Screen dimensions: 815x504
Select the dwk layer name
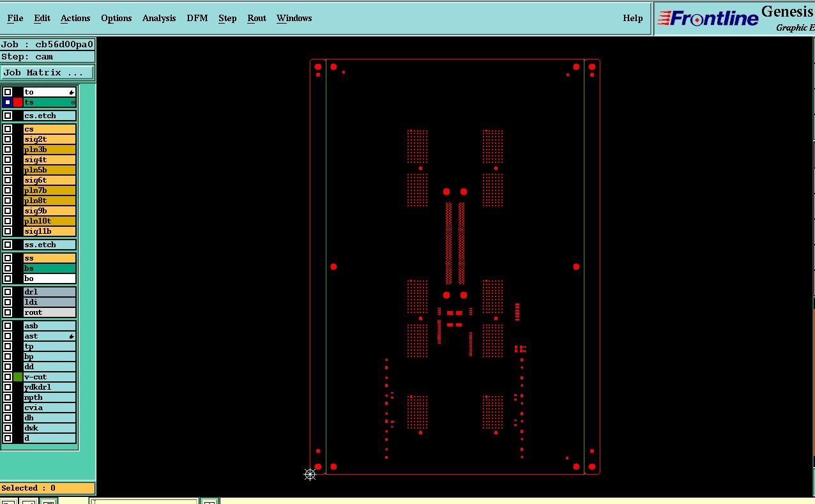pos(50,428)
